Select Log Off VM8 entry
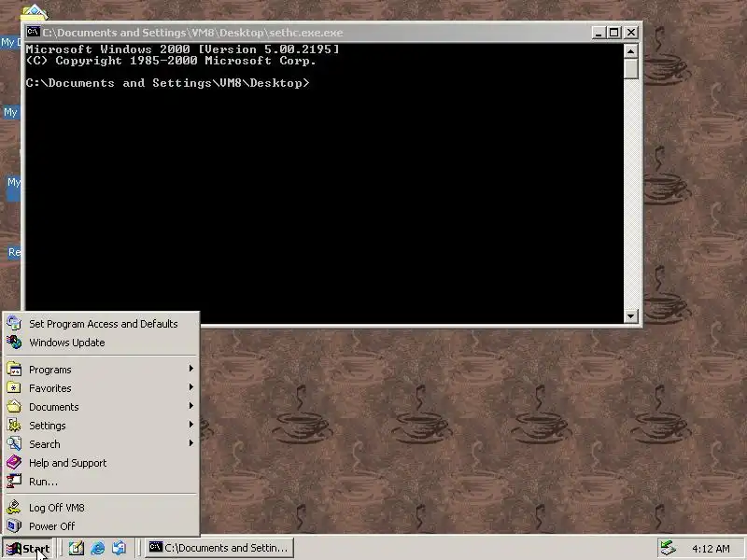 101,508
